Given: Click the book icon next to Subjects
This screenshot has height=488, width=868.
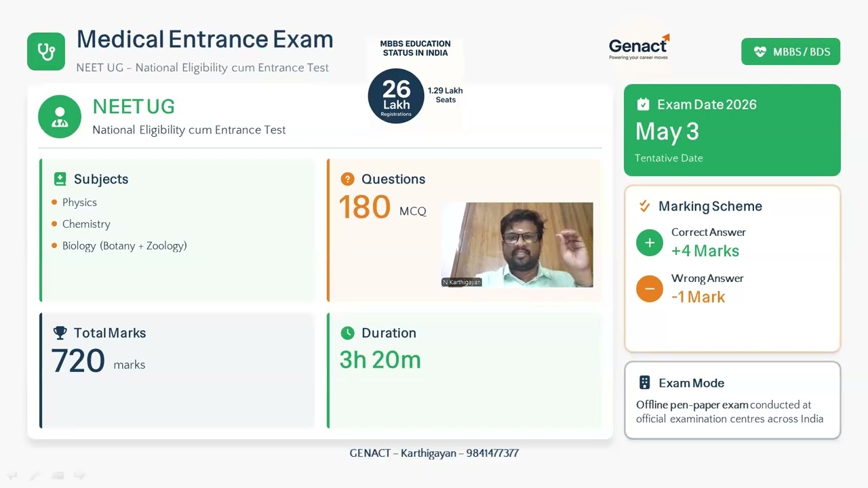Looking at the screenshot, I should (x=60, y=179).
